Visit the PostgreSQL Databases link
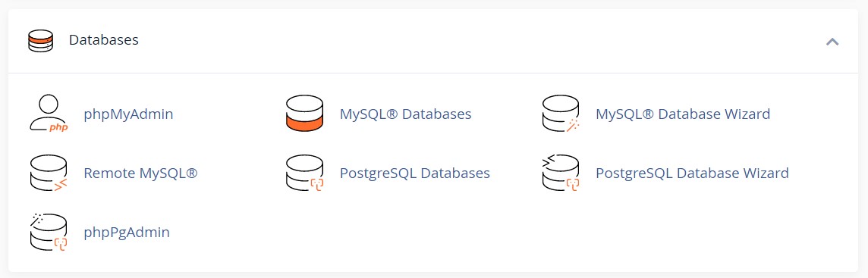This screenshot has width=868, height=278. [414, 173]
